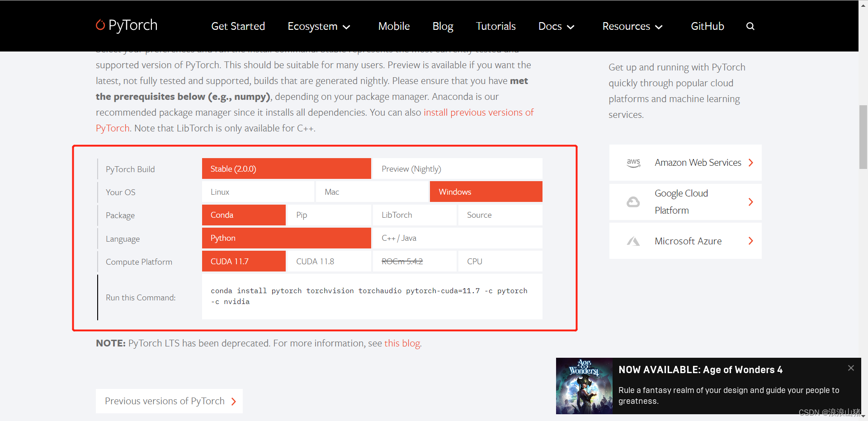Click arrow next to Google Cloud Platform

[x=751, y=202]
